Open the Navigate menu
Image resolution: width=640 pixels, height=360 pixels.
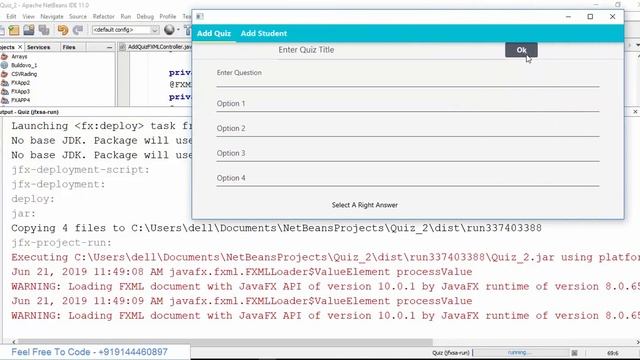pos(52,16)
